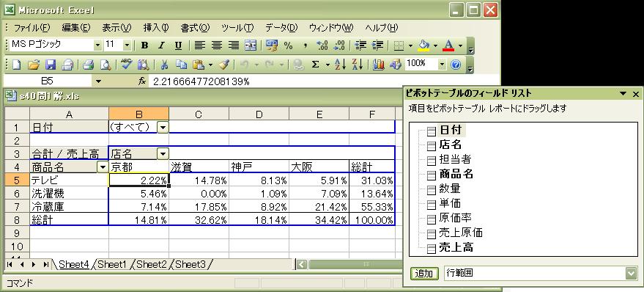Select 担当者 in the field list

click(455, 159)
